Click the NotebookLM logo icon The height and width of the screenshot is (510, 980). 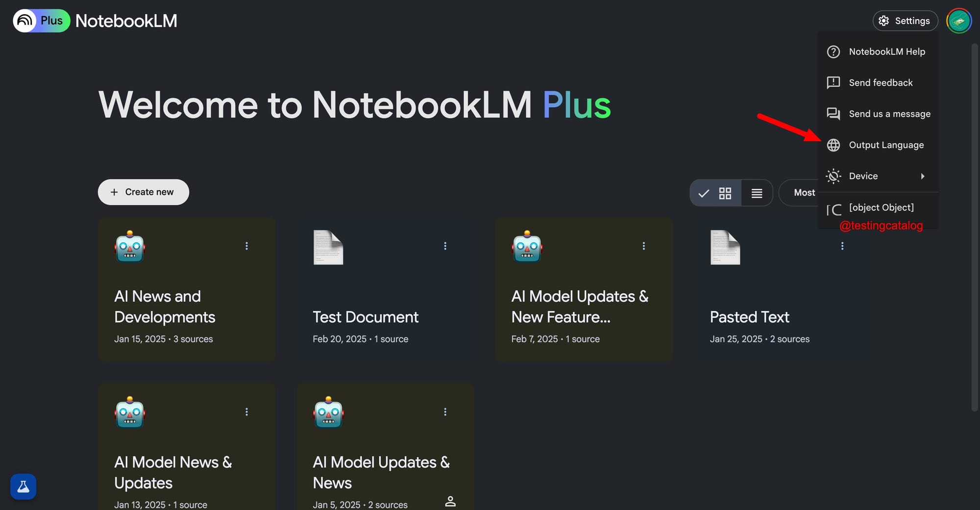click(x=24, y=21)
